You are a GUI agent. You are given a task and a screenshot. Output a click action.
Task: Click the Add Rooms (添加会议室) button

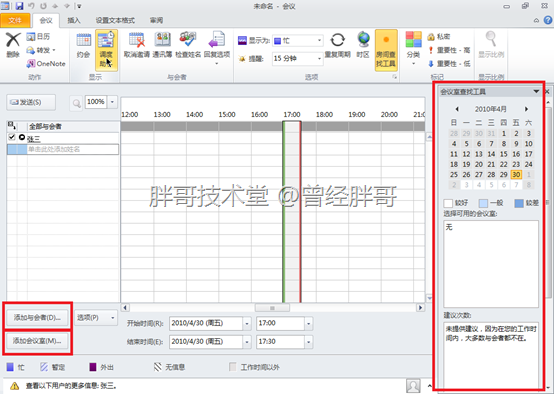[37, 341]
